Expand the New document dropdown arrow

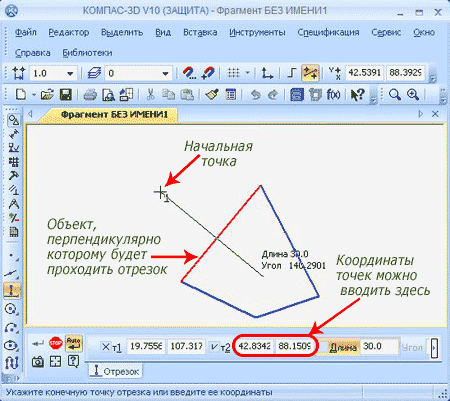click(x=34, y=95)
